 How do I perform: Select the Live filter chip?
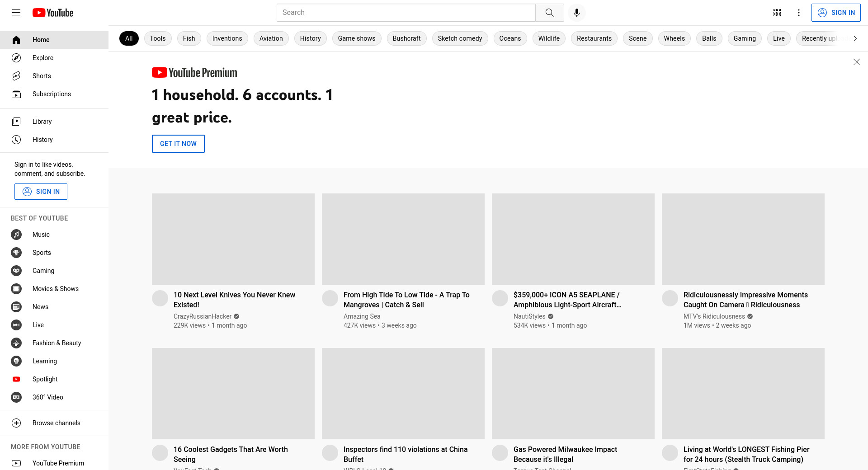pyautogui.click(x=779, y=38)
